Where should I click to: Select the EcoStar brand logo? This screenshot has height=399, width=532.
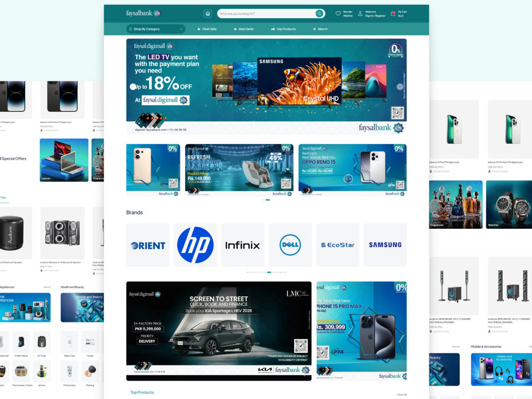pos(338,245)
